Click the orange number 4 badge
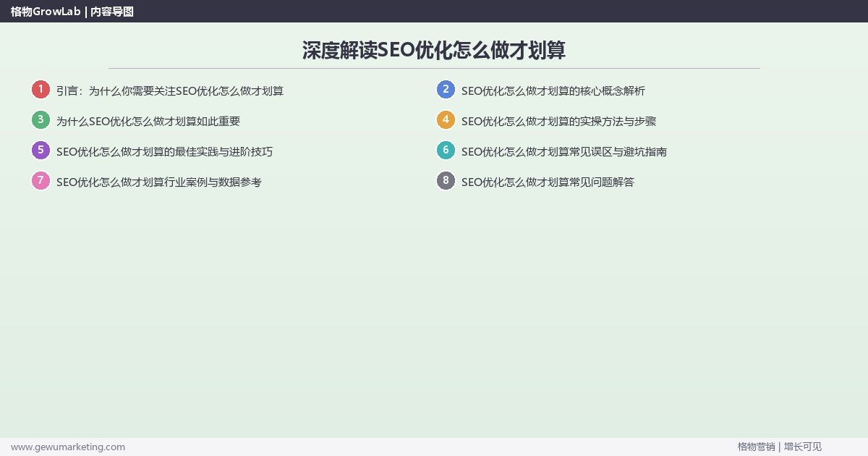Viewport: 868px width, 456px height. pyautogui.click(x=446, y=120)
